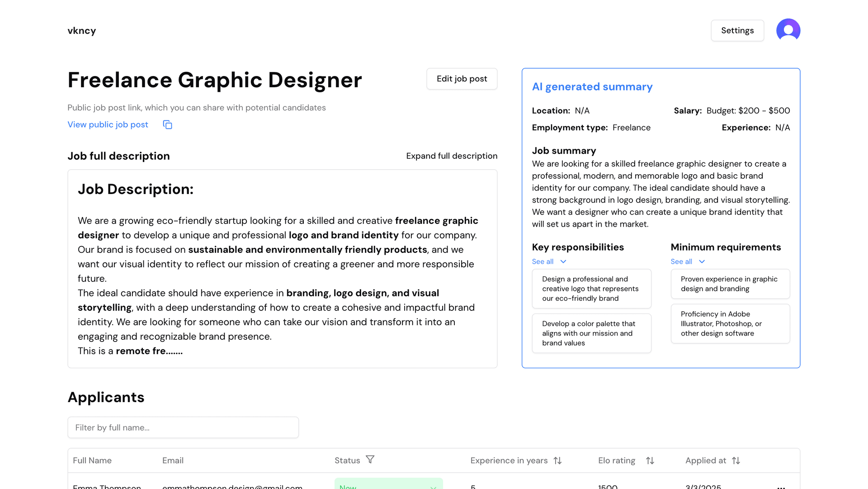The image size is (868, 489).
Task: Select the Develop a color palette card
Action: click(591, 333)
